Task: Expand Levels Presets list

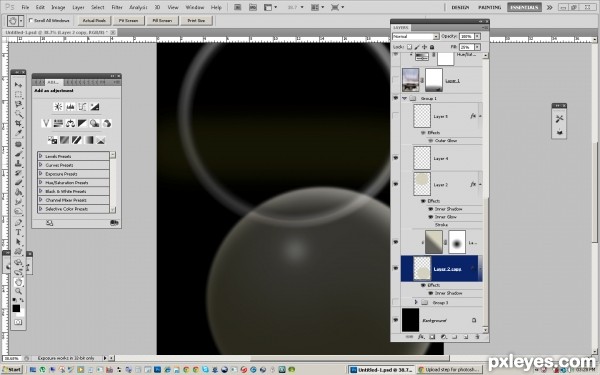Action: tap(41, 156)
